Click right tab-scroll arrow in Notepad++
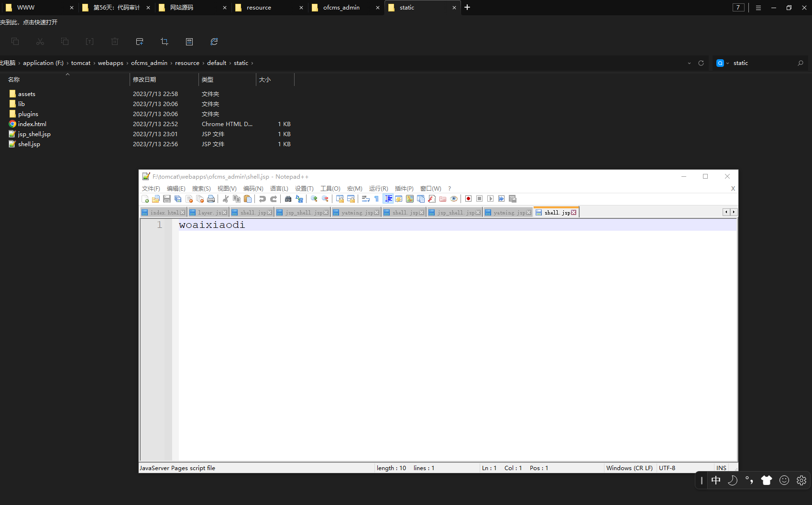 [734, 212]
